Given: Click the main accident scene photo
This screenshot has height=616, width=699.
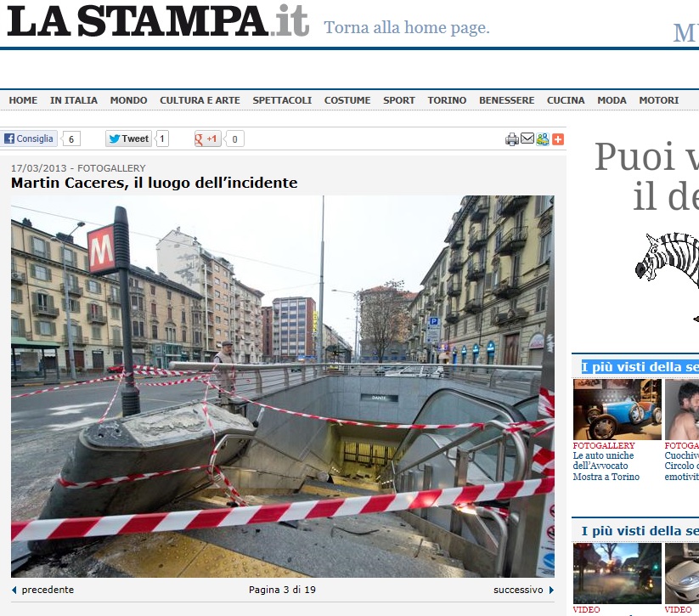Looking at the screenshot, I should click(x=282, y=387).
